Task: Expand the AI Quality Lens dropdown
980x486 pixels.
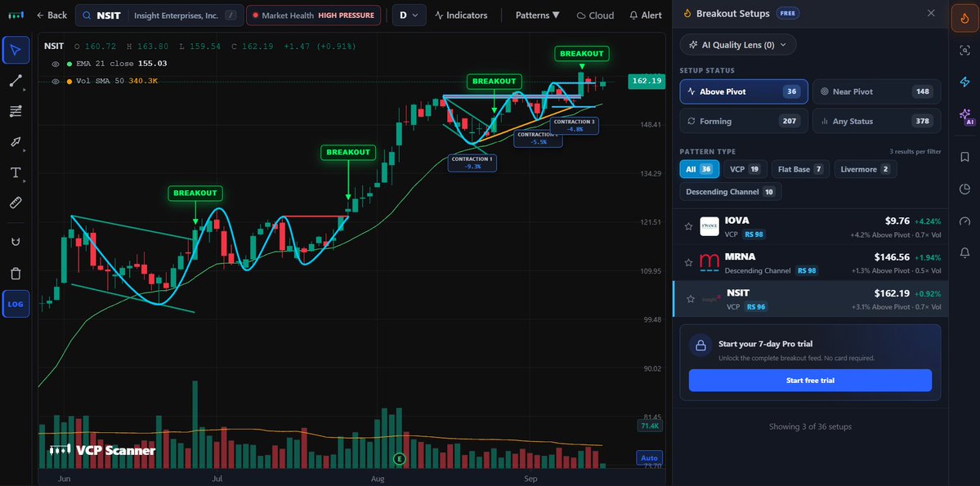Action: tap(738, 45)
